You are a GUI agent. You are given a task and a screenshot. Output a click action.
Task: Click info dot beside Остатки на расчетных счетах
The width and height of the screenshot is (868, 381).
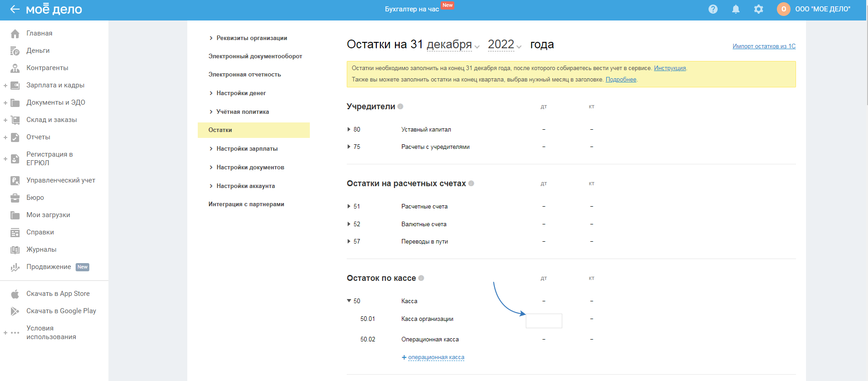471,183
